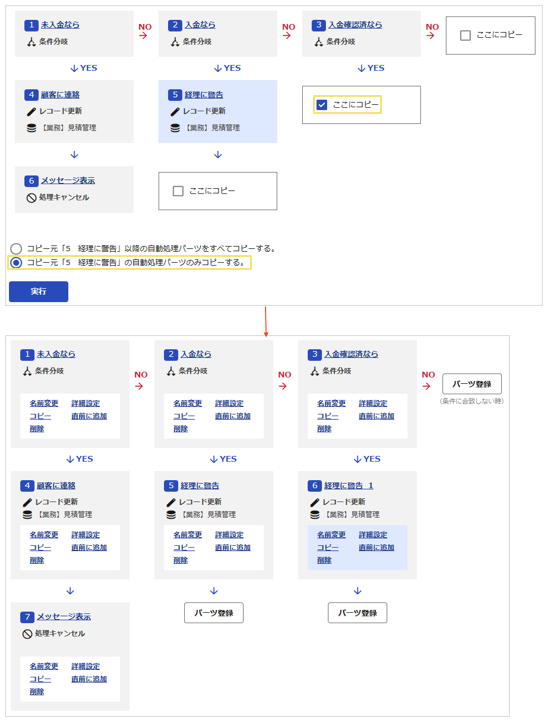Select radio 自動処理パーツのみコピーする
This screenshot has height=720, width=547.
[x=16, y=263]
